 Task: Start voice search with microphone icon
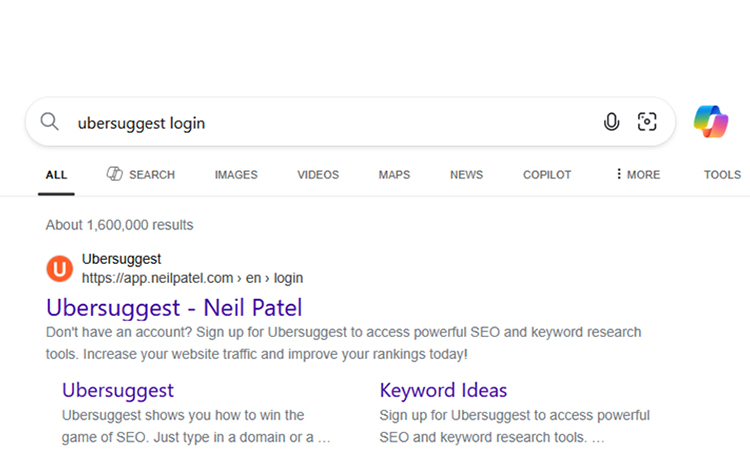coord(611,122)
